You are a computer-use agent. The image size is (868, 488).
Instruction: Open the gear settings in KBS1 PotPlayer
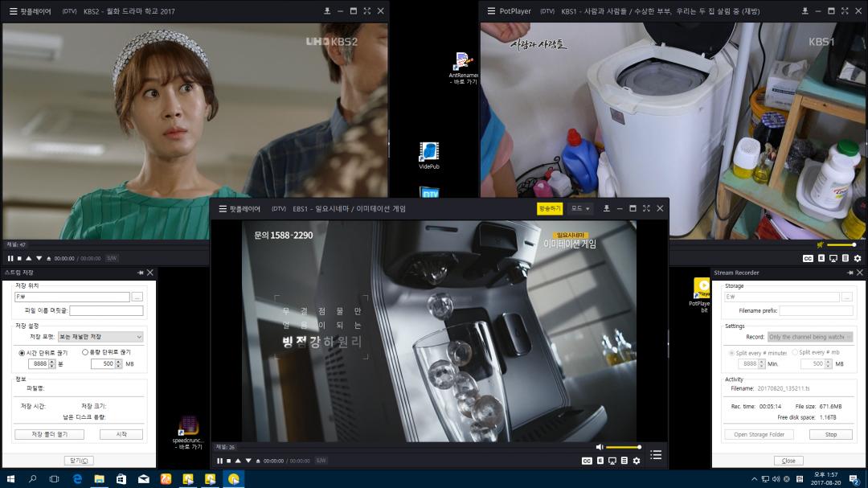point(858,258)
